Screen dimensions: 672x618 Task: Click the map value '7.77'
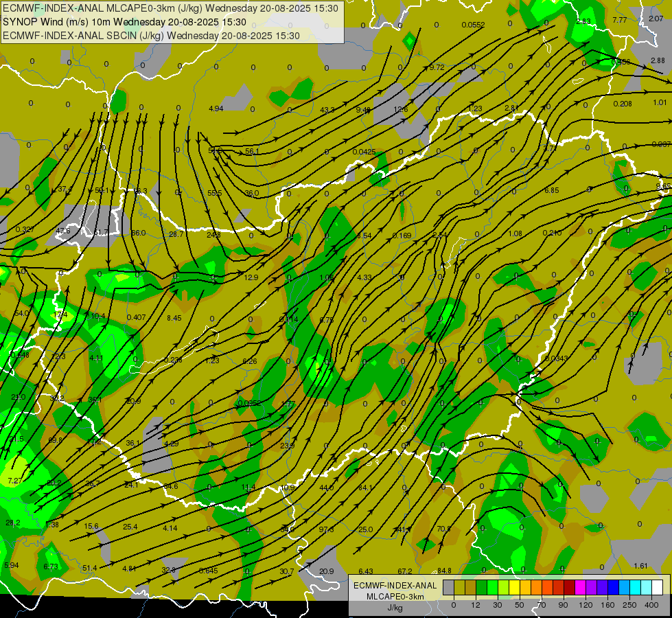coord(620,20)
